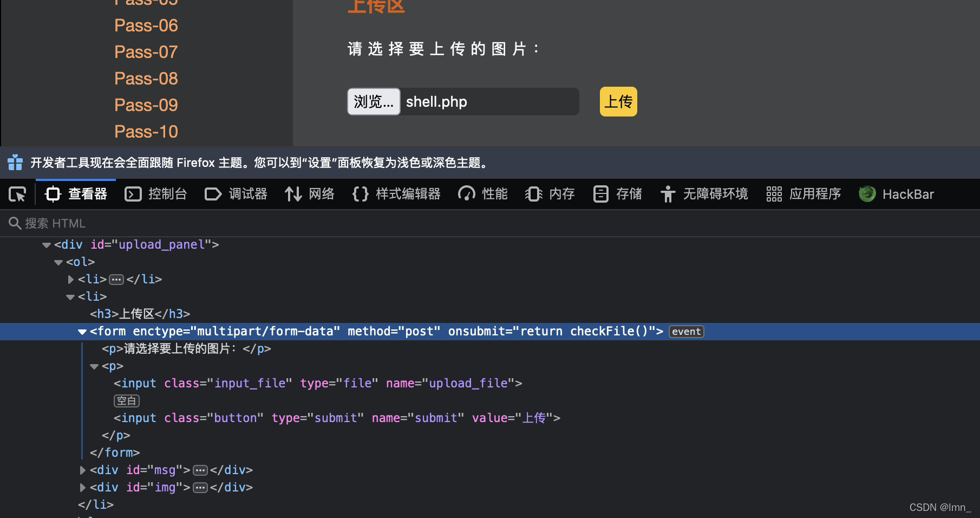Viewport: 980px width, 518px height.
Task: Open the 调试器 debugger tab
Action: [236, 194]
